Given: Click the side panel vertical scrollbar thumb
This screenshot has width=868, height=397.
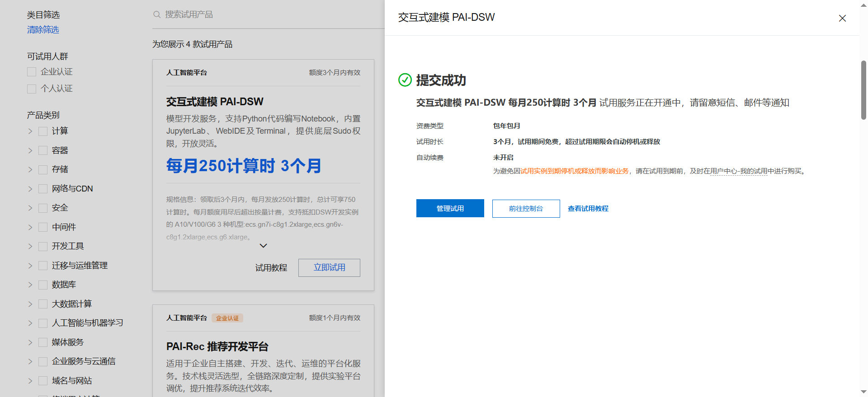Looking at the screenshot, I should click(x=863, y=90).
